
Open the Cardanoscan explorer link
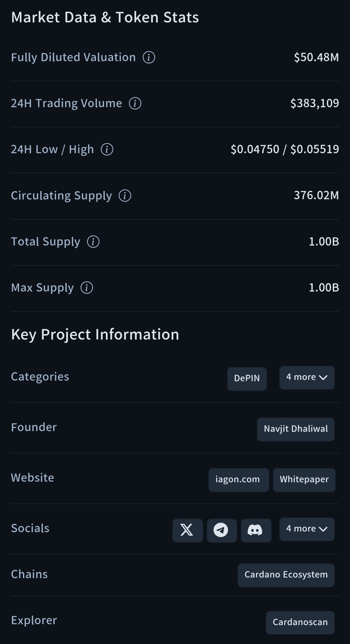point(300,622)
